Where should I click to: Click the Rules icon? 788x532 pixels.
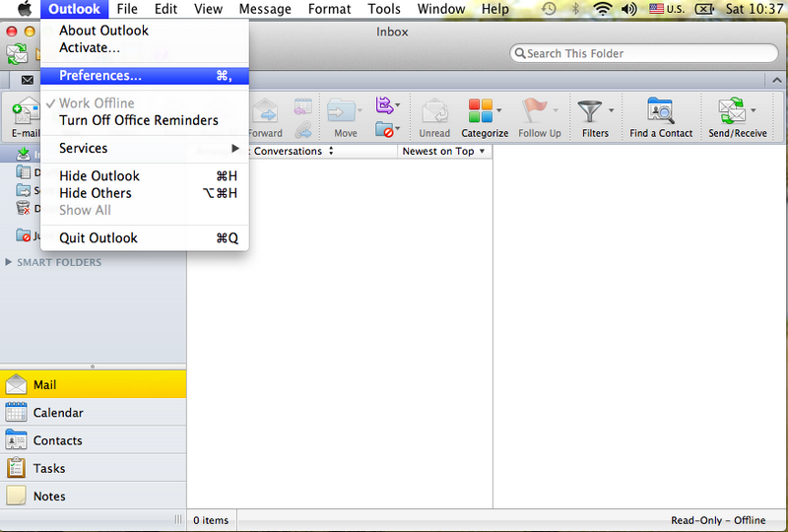coord(384,105)
